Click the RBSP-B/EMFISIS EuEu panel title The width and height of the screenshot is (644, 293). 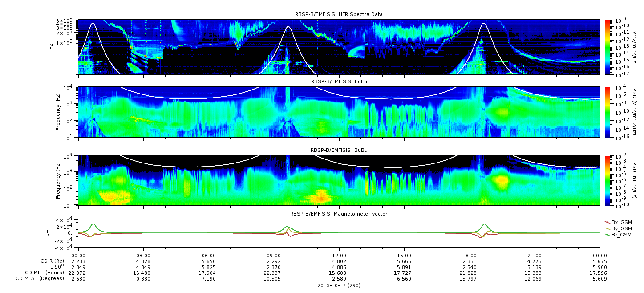[x=339, y=82]
